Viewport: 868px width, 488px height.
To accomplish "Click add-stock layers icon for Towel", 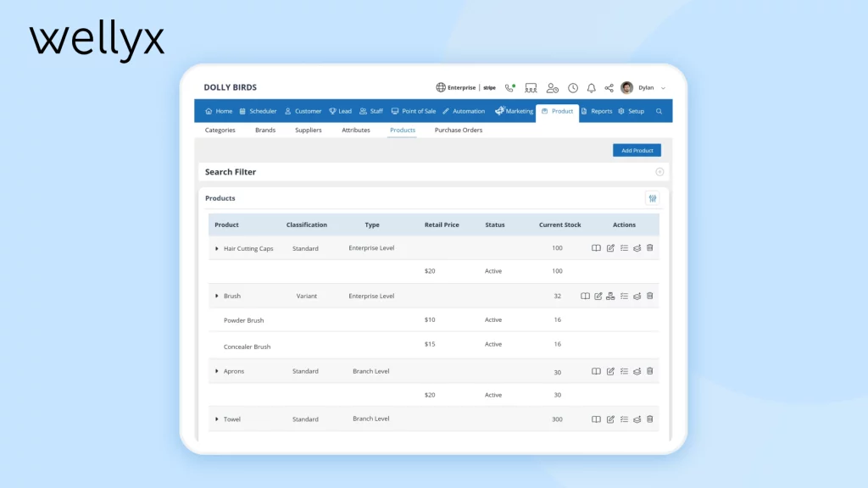I will point(637,419).
